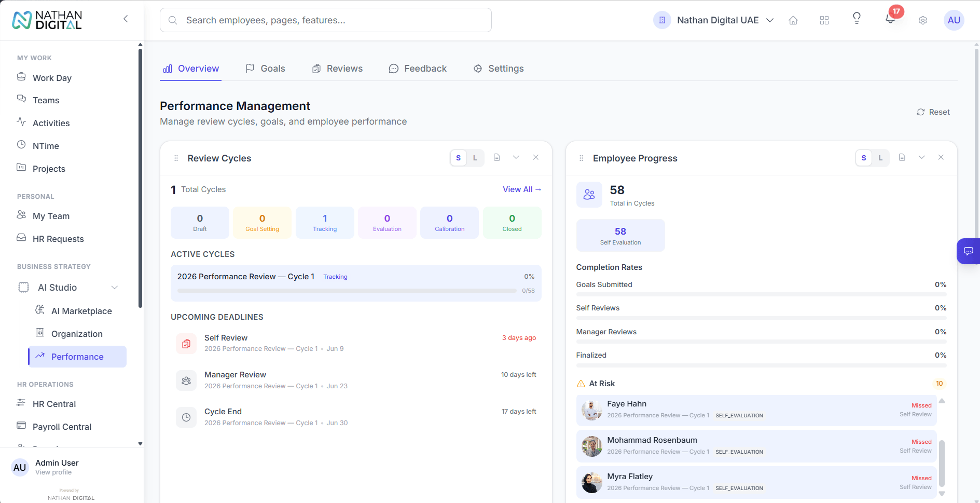Click the Reset dashboard button
980x503 pixels.
[933, 112]
